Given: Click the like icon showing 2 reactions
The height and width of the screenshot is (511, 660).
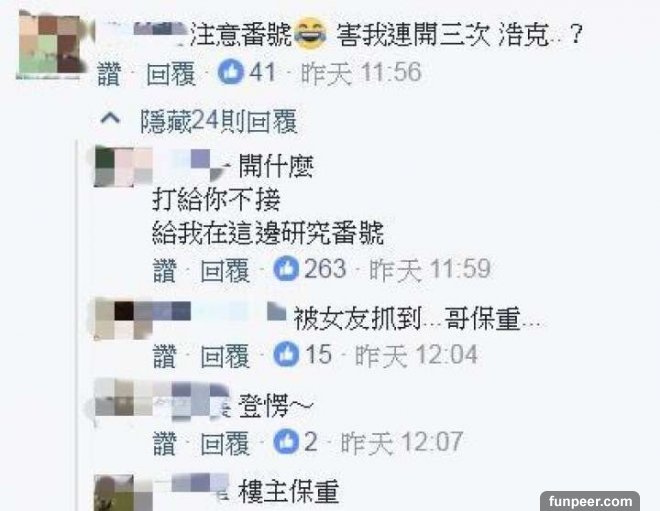Looking at the screenshot, I should tap(286, 442).
